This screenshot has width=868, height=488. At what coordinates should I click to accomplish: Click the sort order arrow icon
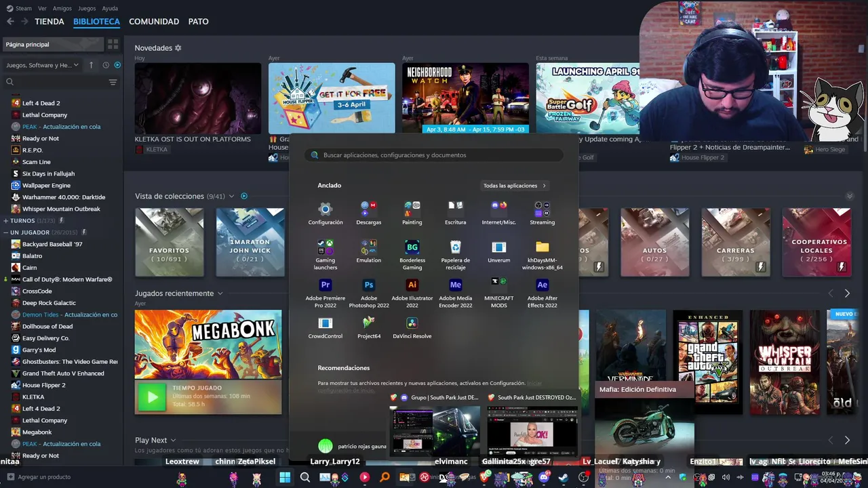coord(92,65)
